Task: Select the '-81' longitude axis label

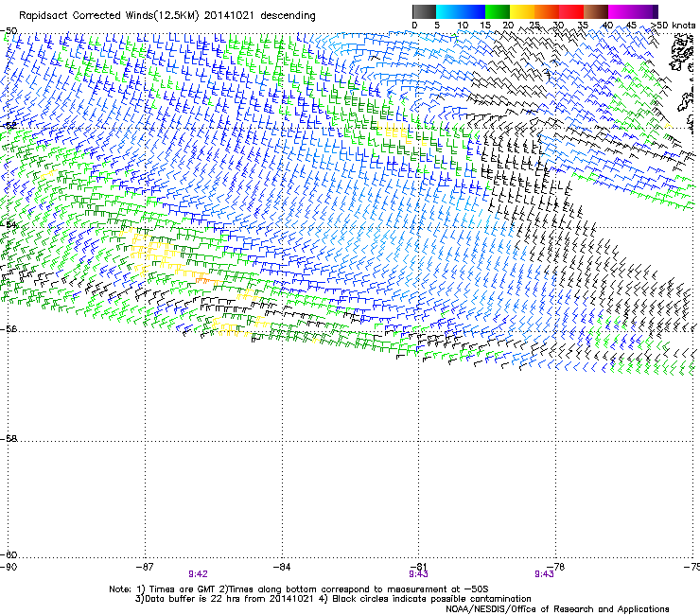Action: (x=419, y=566)
